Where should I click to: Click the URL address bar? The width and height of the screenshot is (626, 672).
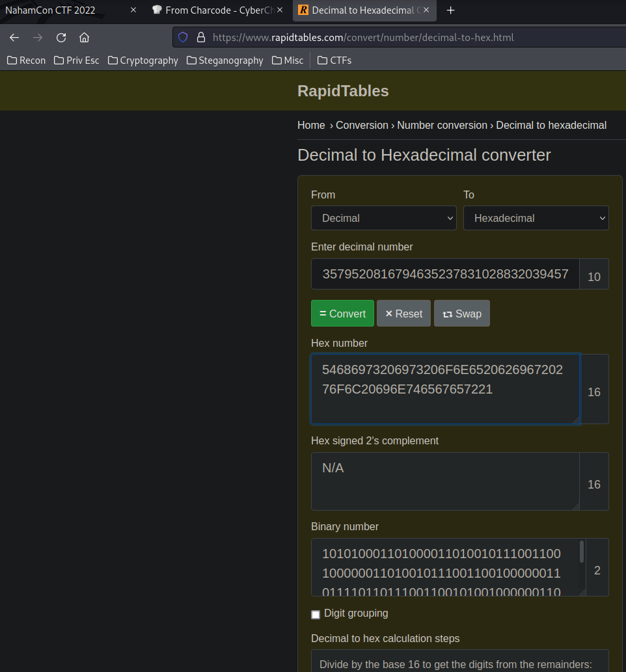pyautogui.click(x=399, y=37)
